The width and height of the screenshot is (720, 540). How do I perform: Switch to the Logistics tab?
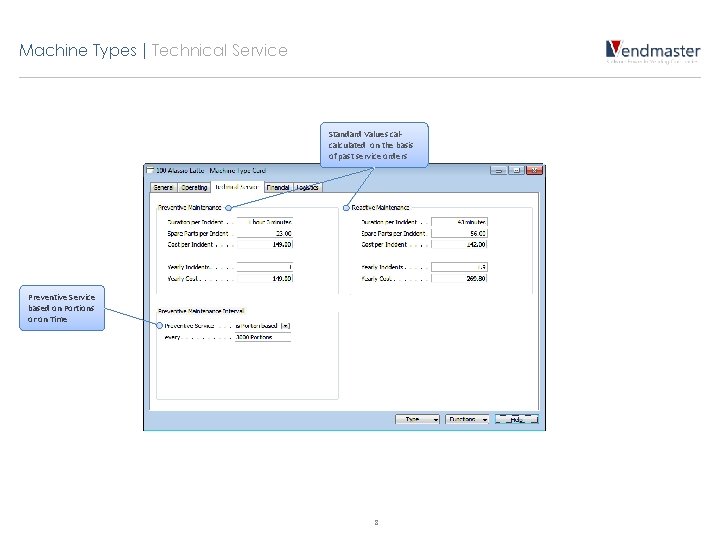tap(307, 187)
